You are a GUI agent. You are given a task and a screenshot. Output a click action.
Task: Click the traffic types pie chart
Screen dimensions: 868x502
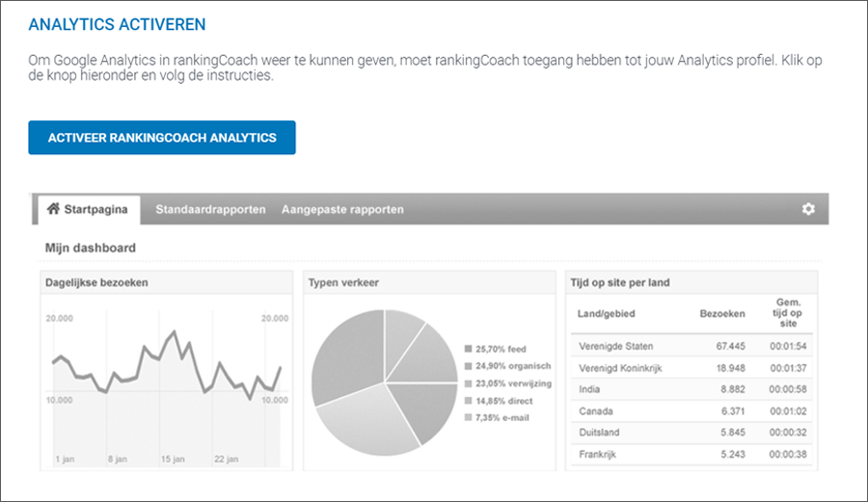pos(385,383)
